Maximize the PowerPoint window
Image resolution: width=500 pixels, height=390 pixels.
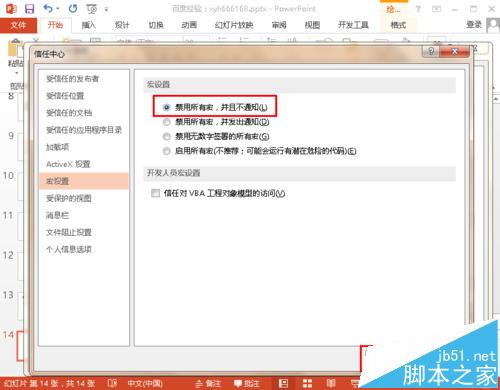[x=473, y=9]
